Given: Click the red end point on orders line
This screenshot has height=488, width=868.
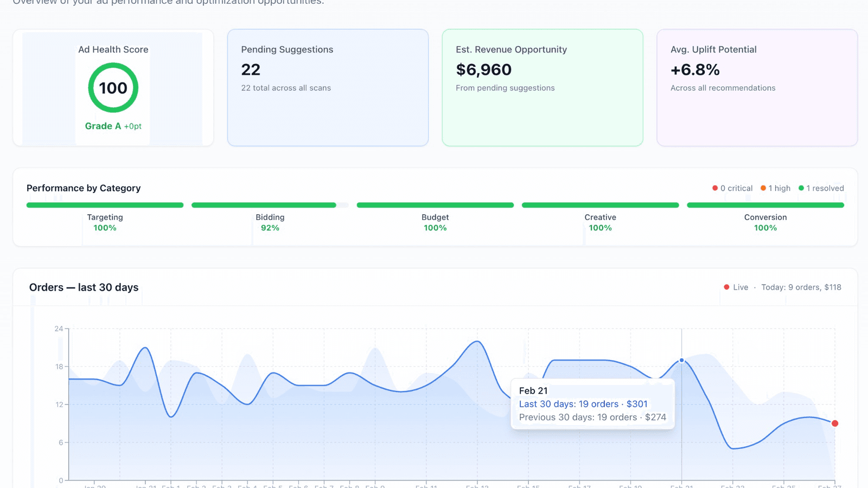Looking at the screenshot, I should (x=835, y=423).
